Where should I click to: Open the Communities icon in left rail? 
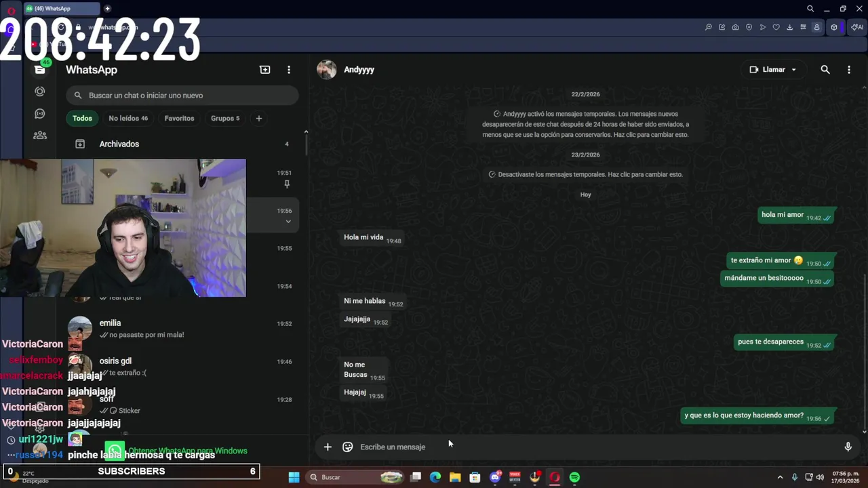[x=40, y=135]
